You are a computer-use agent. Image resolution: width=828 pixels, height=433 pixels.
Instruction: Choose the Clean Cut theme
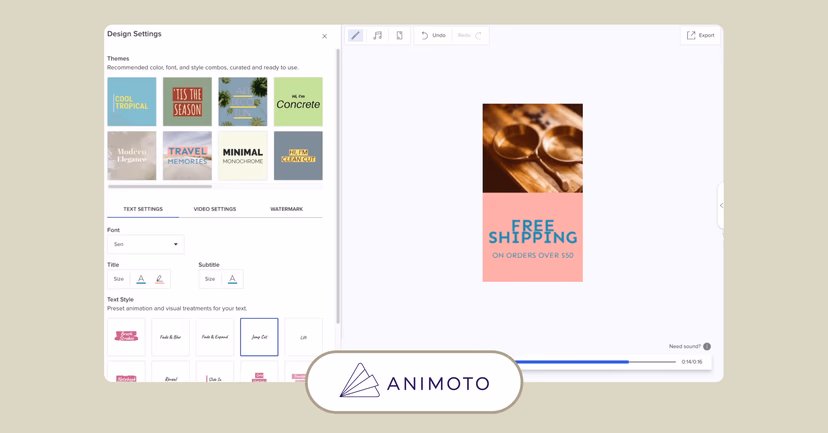coord(298,156)
